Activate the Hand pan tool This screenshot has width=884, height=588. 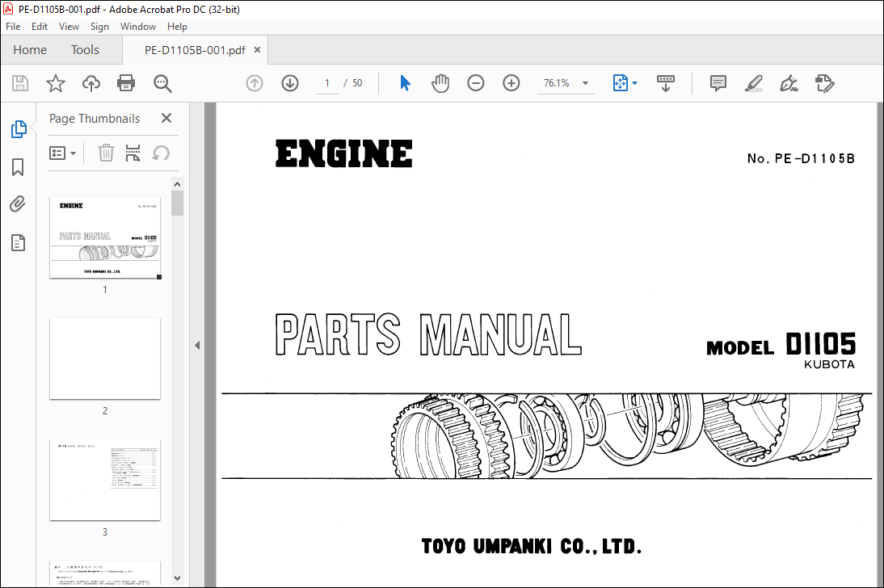point(440,83)
